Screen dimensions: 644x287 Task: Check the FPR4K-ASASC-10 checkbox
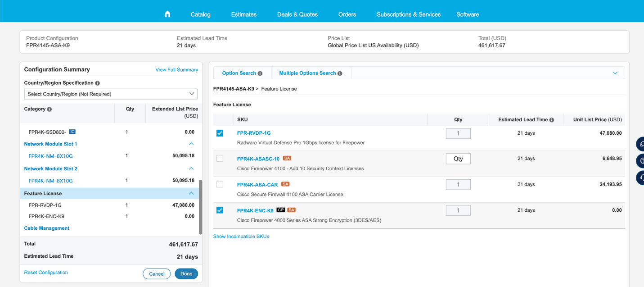[x=220, y=159]
